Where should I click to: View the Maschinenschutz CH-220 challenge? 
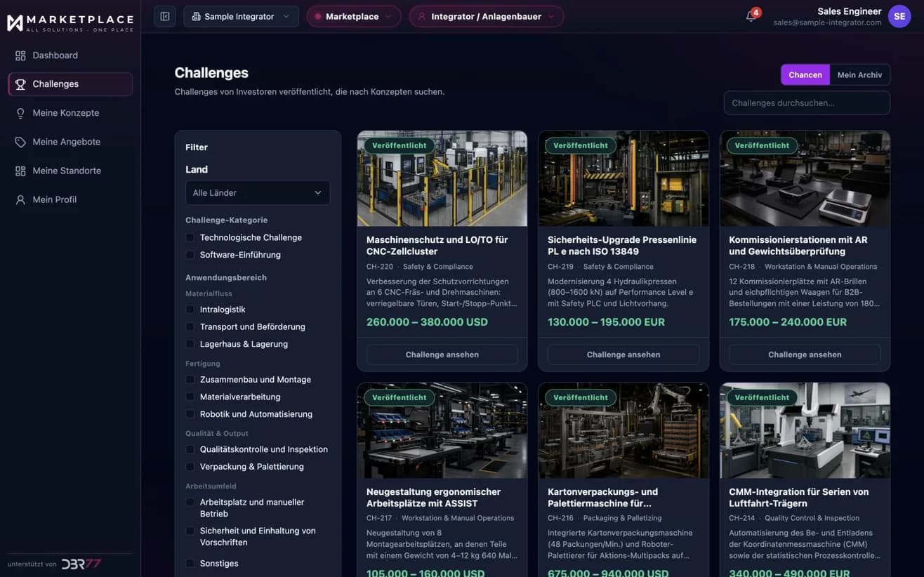[442, 354]
